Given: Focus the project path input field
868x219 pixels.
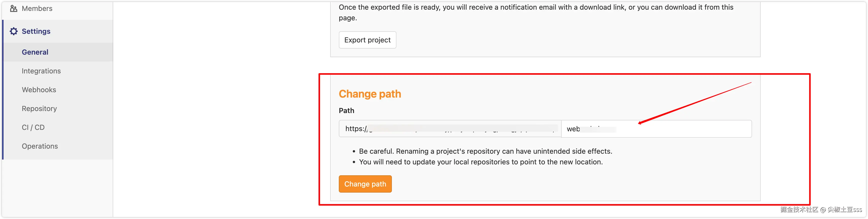Looking at the screenshot, I should pyautogui.click(x=656, y=129).
